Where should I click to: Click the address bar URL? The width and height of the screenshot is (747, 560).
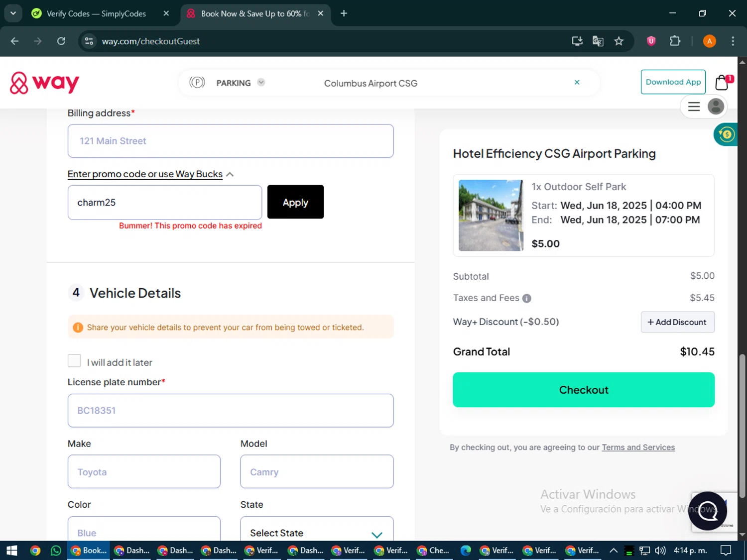pos(150,41)
